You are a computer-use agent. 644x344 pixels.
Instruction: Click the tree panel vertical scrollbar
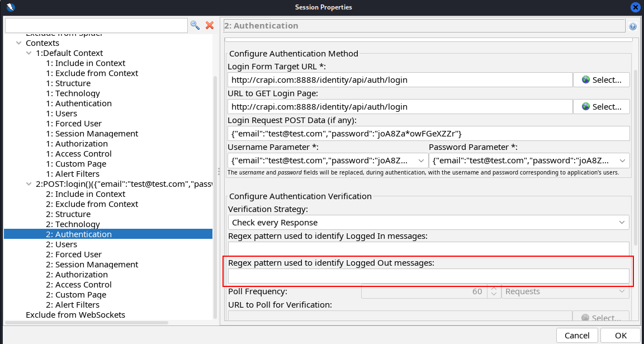(x=215, y=197)
